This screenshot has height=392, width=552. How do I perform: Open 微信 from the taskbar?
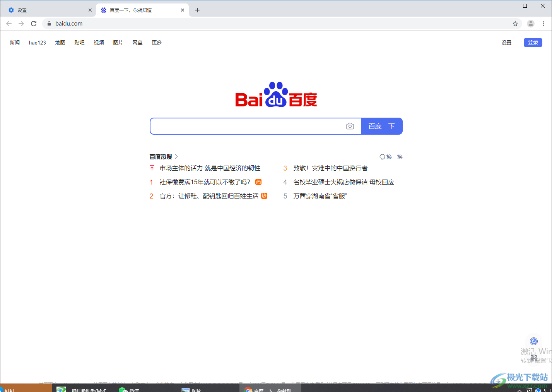click(x=130, y=389)
